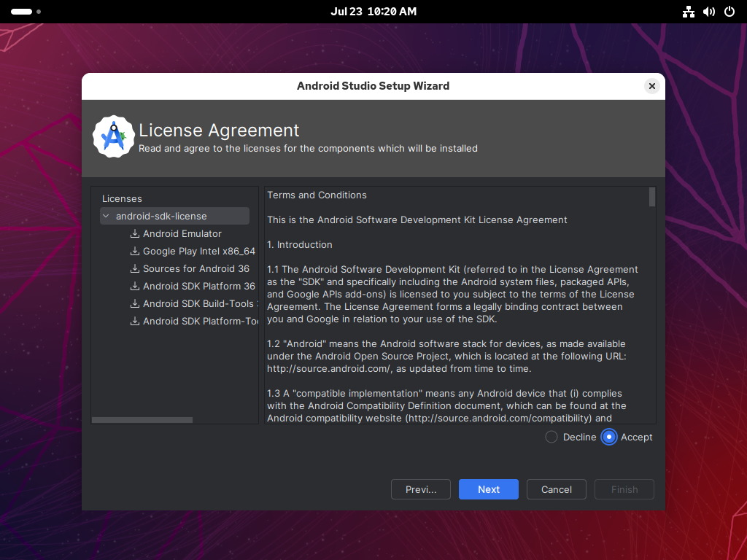The width and height of the screenshot is (747, 560).
Task: Click download icon beside Android Emulator
Action: tap(135, 234)
